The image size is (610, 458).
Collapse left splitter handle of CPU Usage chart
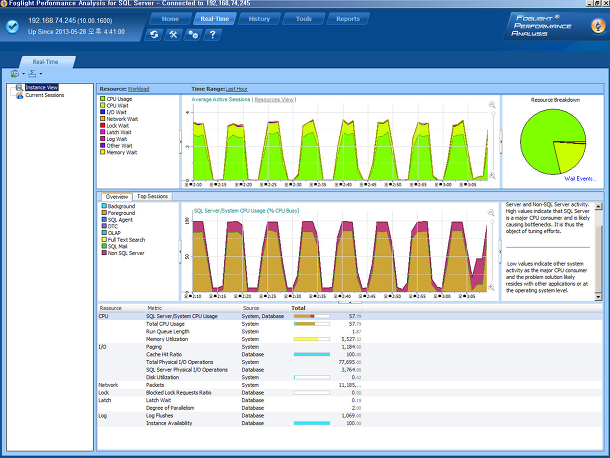180,252
